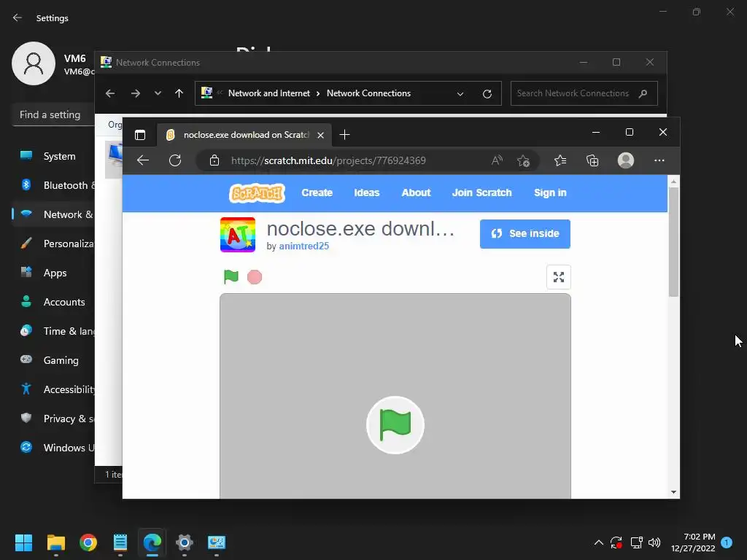Click the Edge page vertical scrollbar thumb

point(673,242)
